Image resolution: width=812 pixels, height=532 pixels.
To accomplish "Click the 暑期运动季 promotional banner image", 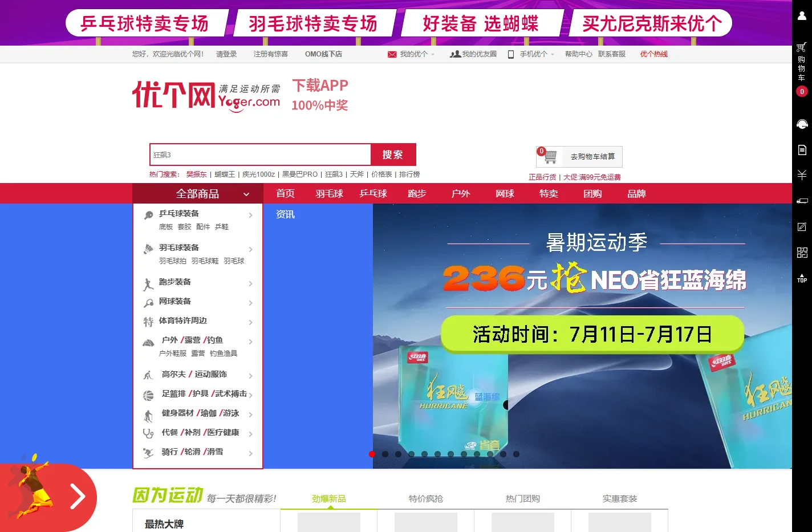I will click(582, 336).
